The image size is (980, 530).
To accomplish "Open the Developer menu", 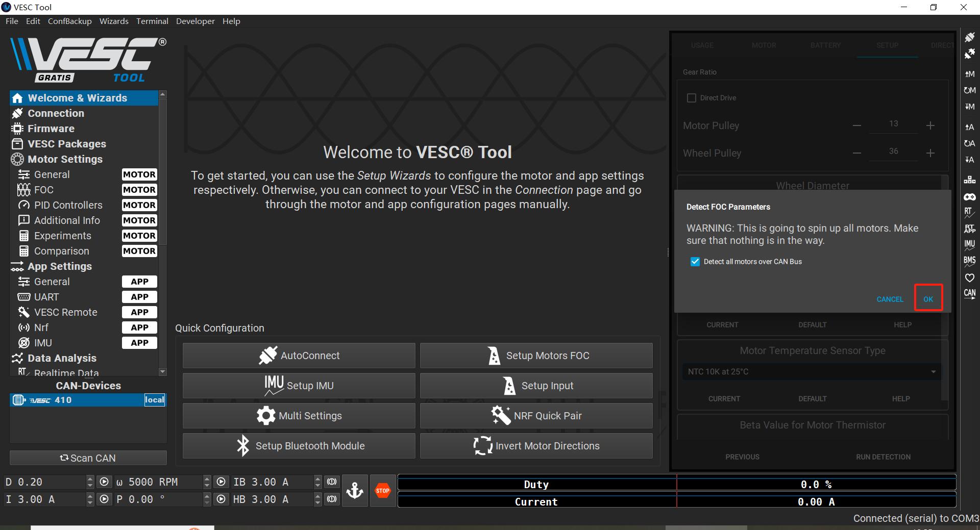I will [x=195, y=21].
